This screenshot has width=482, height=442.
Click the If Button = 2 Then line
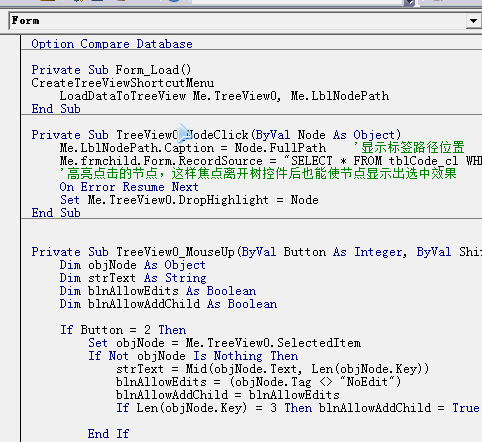123,330
